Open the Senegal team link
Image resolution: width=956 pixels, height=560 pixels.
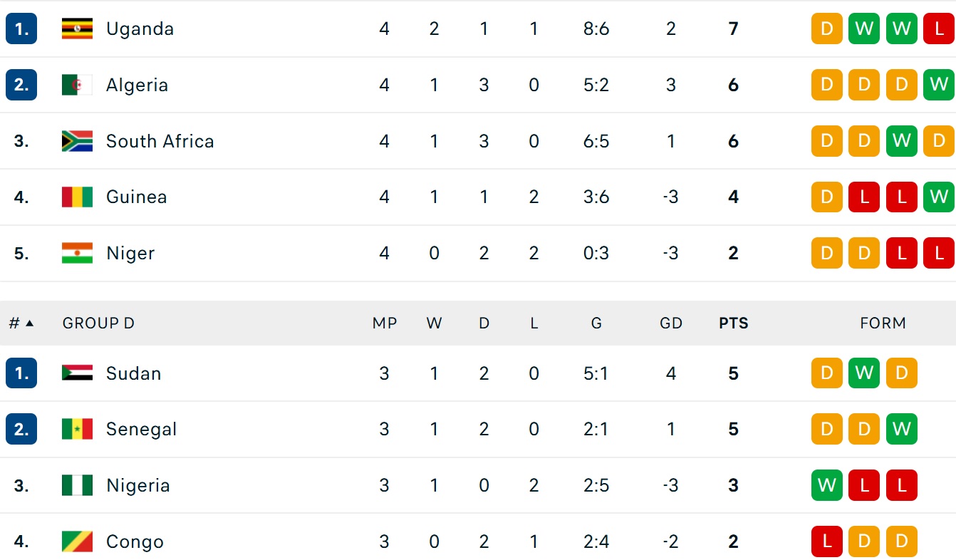[x=141, y=430]
